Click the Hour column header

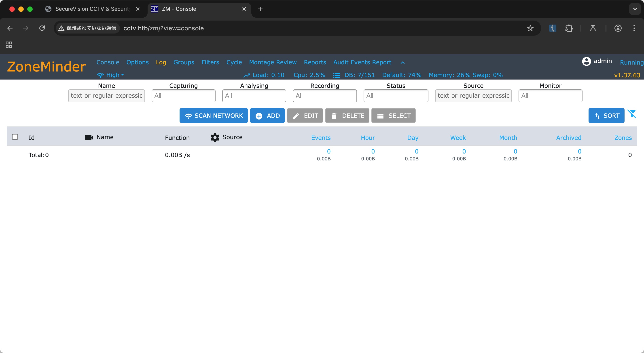tap(368, 138)
